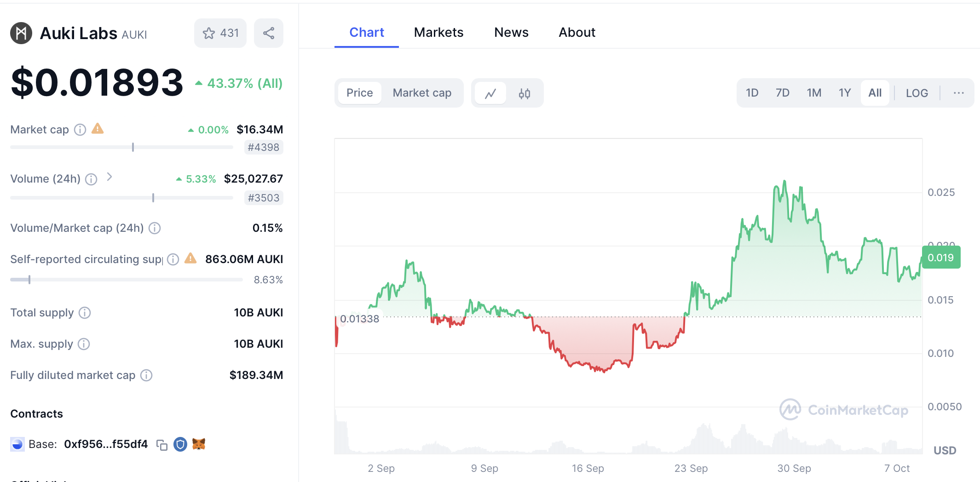The height and width of the screenshot is (482, 980).
Task: Click the Market cap warning triangle
Action: tap(98, 129)
